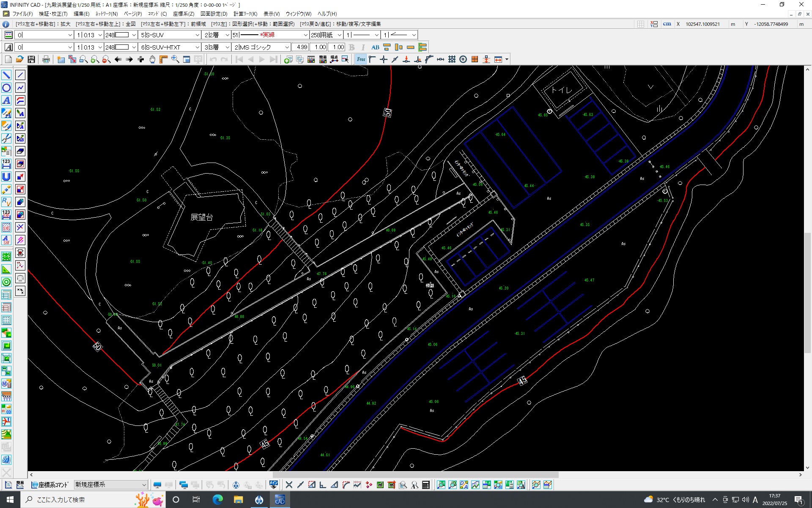Select the zoom-in magnifier with plus
Image resolution: width=812 pixels, height=508 pixels.
click(95, 59)
